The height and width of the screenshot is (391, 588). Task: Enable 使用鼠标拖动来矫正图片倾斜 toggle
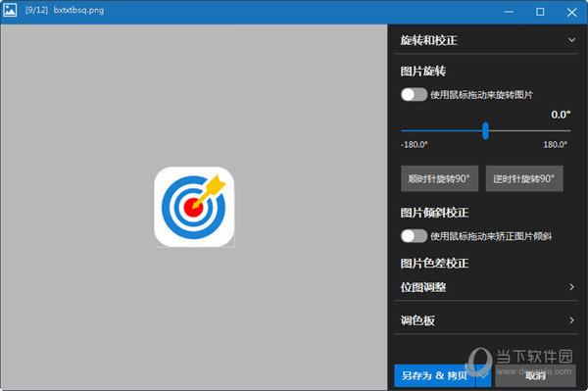414,236
